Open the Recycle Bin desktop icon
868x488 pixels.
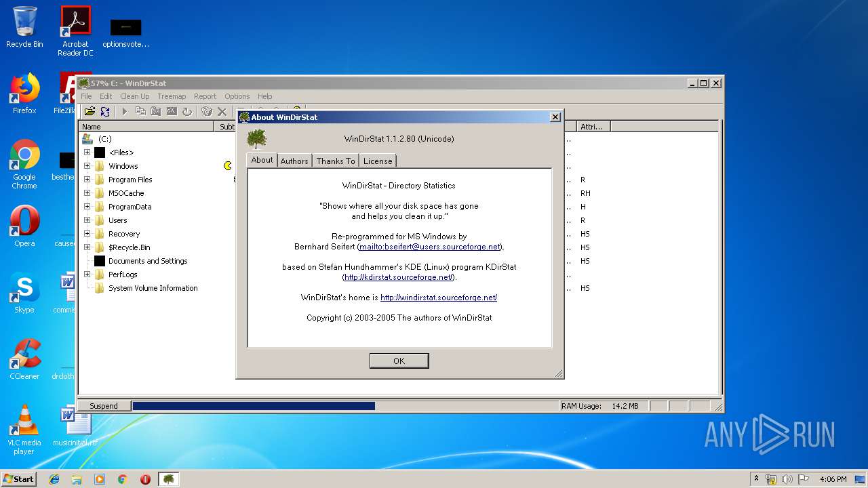(x=24, y=27)
